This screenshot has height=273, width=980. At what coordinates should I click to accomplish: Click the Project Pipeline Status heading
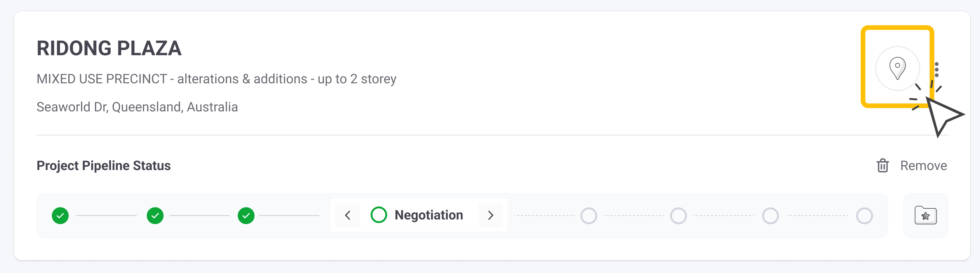(103, 166)
